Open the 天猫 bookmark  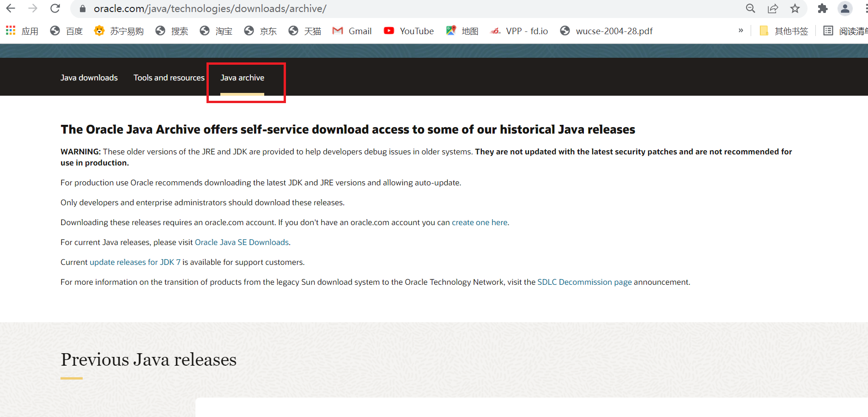(304, 31)
